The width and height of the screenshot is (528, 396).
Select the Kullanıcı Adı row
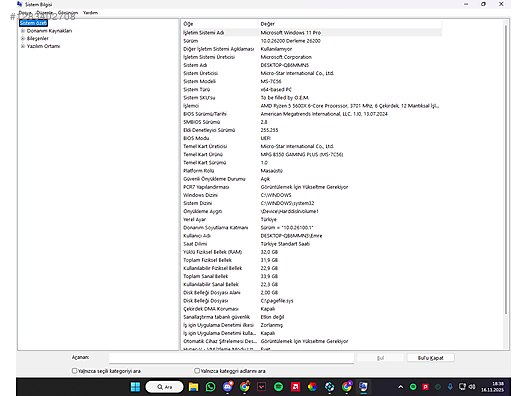point(311,236)
